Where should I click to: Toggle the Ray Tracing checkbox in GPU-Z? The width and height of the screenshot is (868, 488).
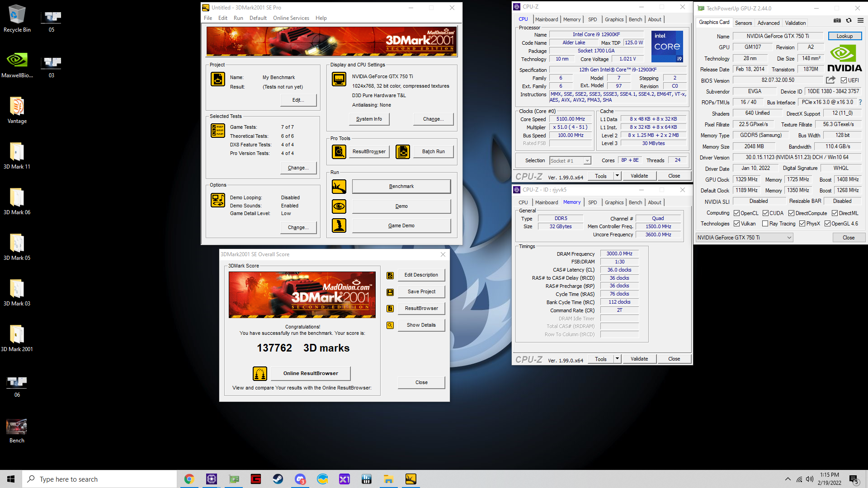coord(765,224)
